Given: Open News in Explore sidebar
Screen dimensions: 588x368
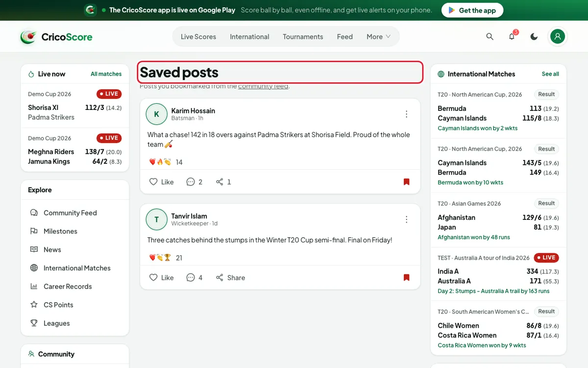Looking at the screenshot, I should (75, 250).
